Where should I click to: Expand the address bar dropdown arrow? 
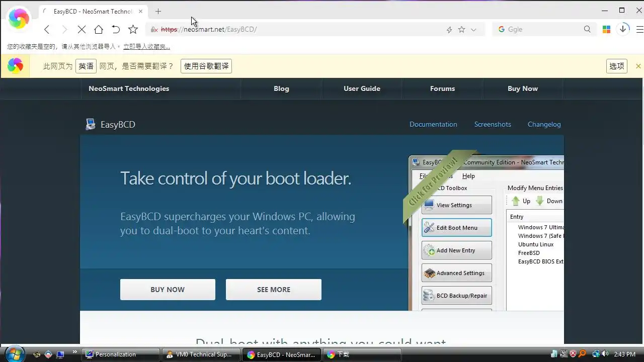[473, 30]
